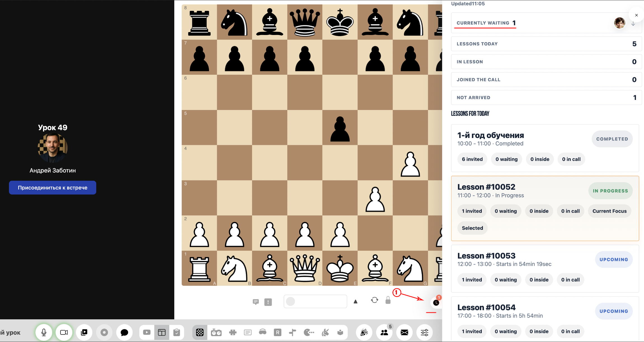This screenshot has height=342, width=644.
Task: Click '0 waiting' chip in Lesson #10053
Action: [506, 280]
